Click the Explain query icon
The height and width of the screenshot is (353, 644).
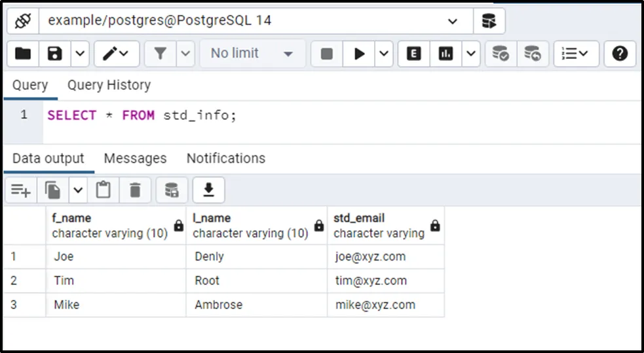pos(414,54)
